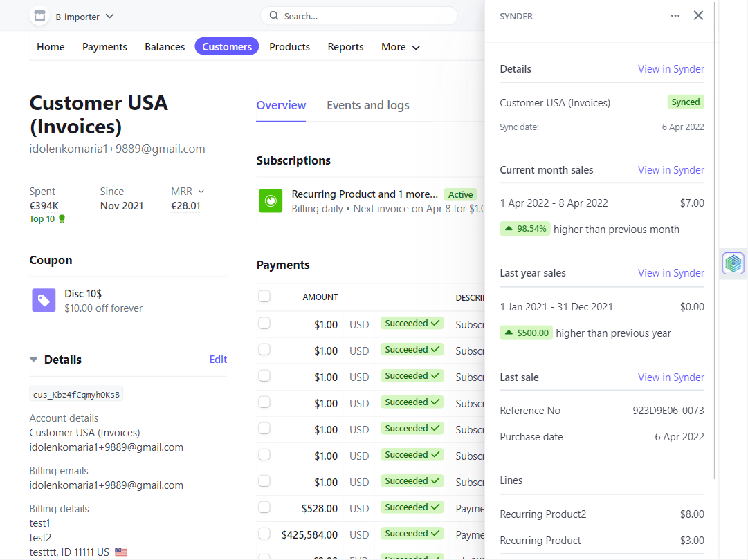Open the Recurring Product subscription

coord(365,194)
